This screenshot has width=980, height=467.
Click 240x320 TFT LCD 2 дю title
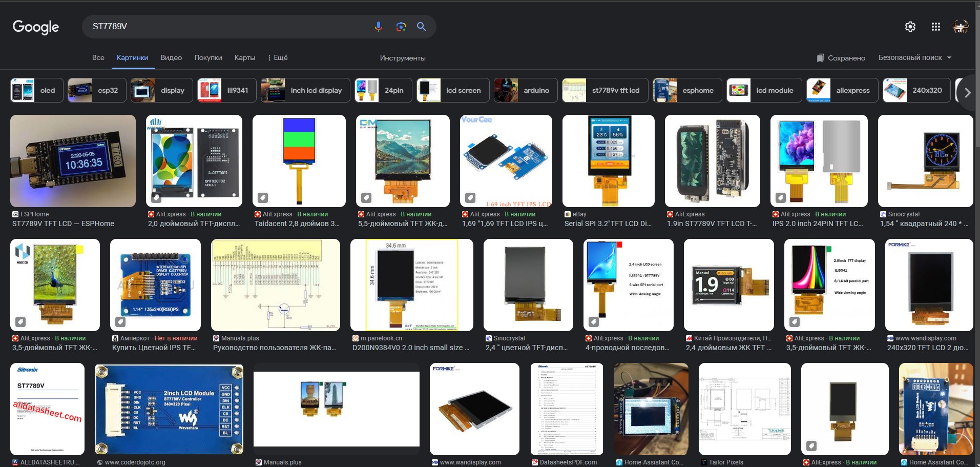(928, 348)
